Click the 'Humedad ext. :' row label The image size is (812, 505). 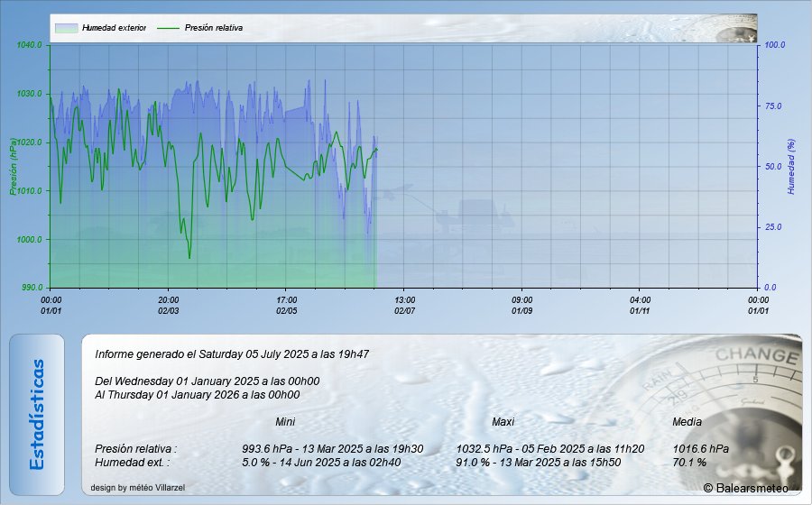click(132, 462)
